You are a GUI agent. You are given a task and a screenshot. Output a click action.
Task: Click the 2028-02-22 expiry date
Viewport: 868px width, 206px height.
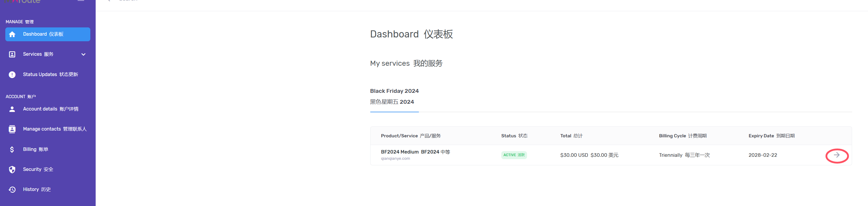tap(763, 155)
